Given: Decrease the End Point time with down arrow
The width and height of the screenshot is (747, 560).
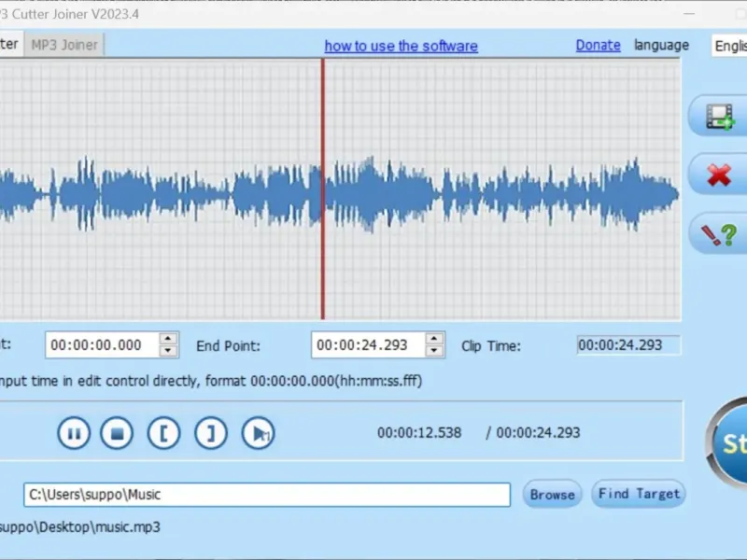Looking at the screenshot, I should click(433, 351).
